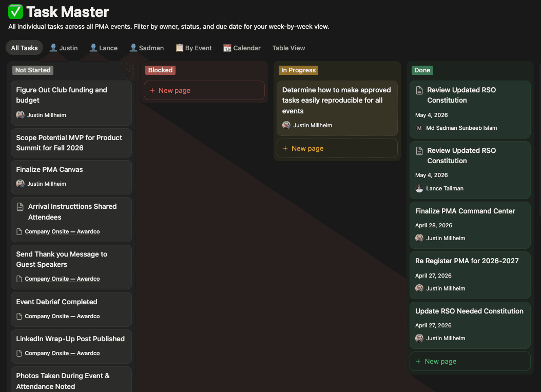Screen dimensions: 541x392
Task: Click Company Onsite — Awardco link under Arrival Instructtions
Action: pyautogui.click(x=62, y=232)
